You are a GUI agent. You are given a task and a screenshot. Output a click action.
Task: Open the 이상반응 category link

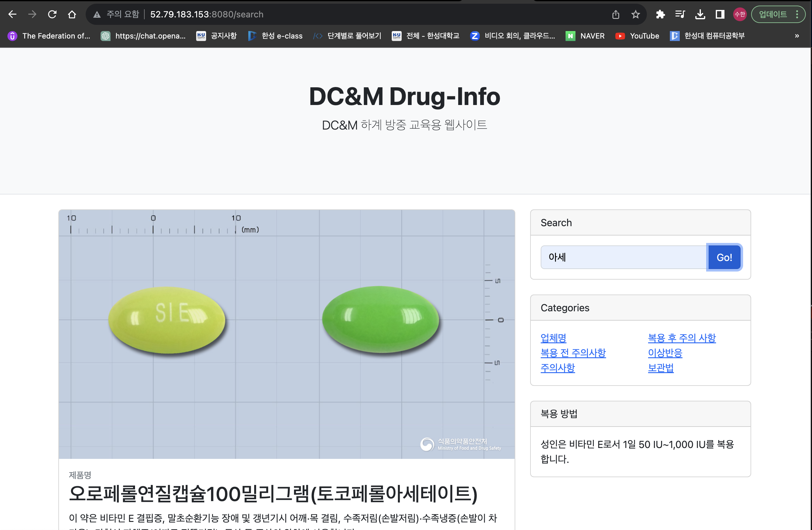pyautogui.click(x=665, y=353)
